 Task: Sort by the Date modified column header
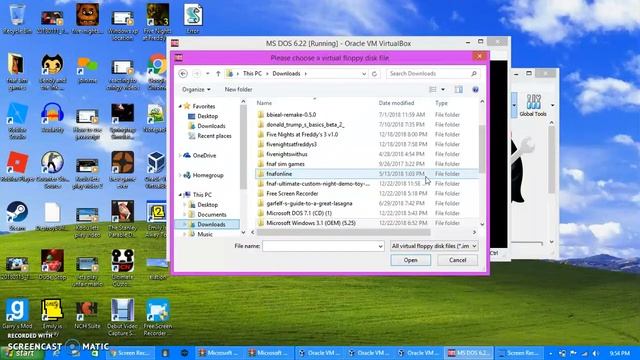(x=396, y=103)
